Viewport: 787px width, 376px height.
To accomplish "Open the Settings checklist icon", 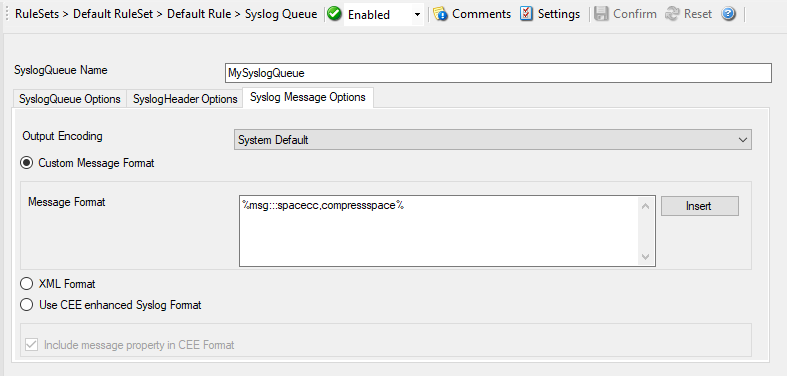I will 526,14.
